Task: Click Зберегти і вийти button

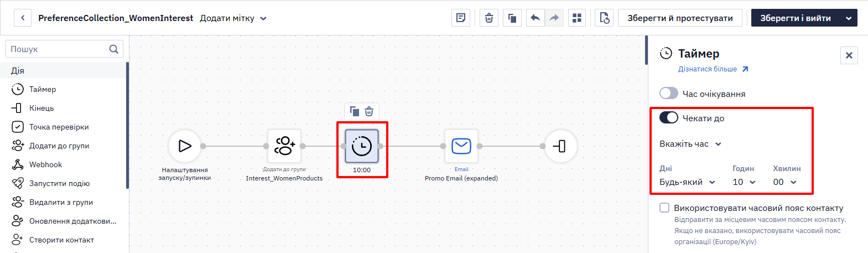Action: coord(796,18)
